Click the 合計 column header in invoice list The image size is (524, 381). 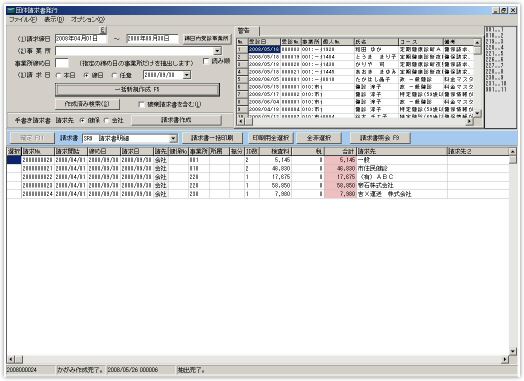click(x=340, y=151)
